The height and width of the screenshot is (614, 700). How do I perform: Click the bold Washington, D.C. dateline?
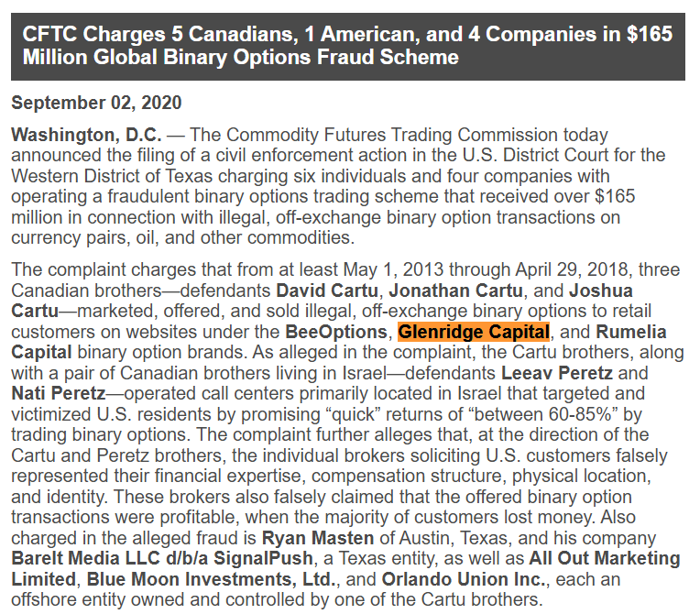[87, 135]
